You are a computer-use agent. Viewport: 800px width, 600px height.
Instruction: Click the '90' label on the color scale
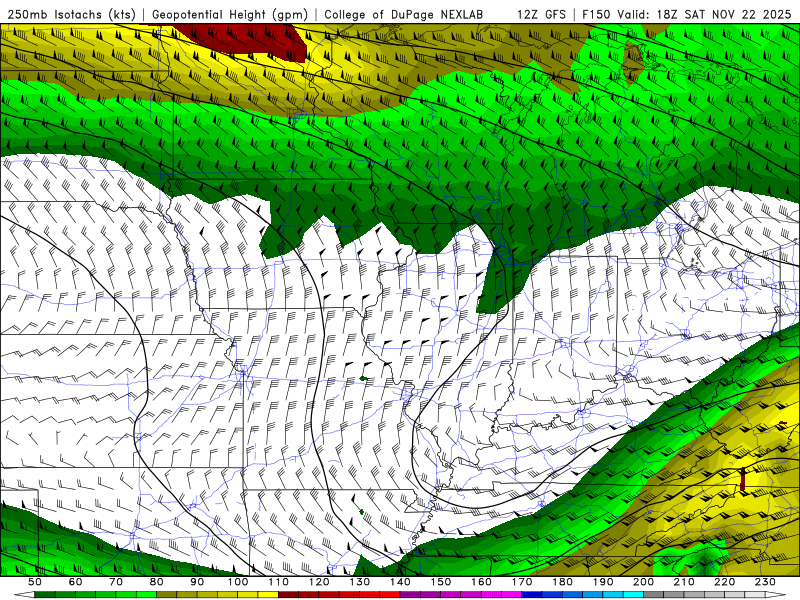[x=197, y=582]
